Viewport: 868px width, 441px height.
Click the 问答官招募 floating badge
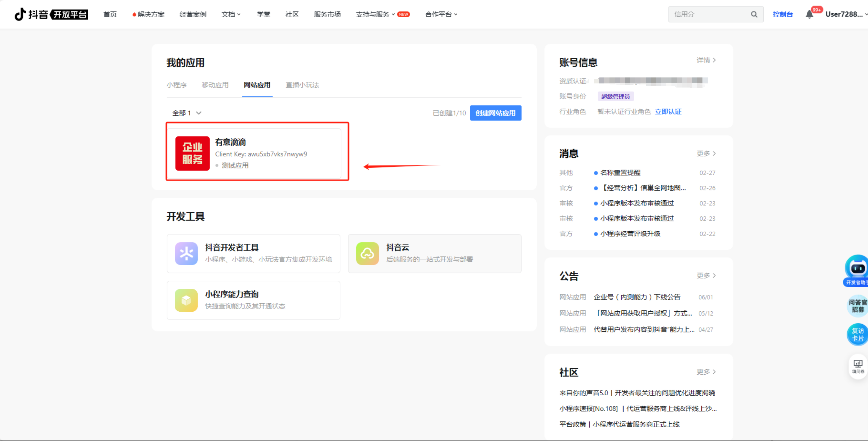point(858,305)
